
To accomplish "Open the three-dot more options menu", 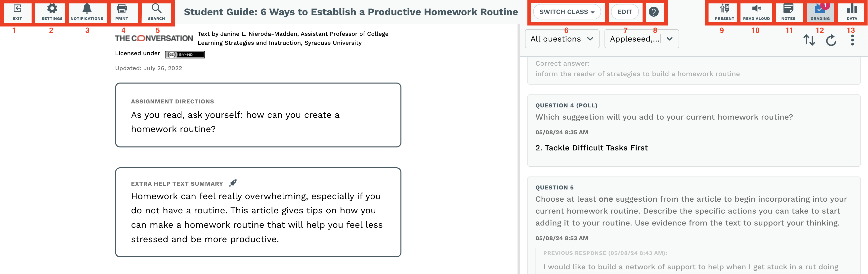I will point(852,41).
